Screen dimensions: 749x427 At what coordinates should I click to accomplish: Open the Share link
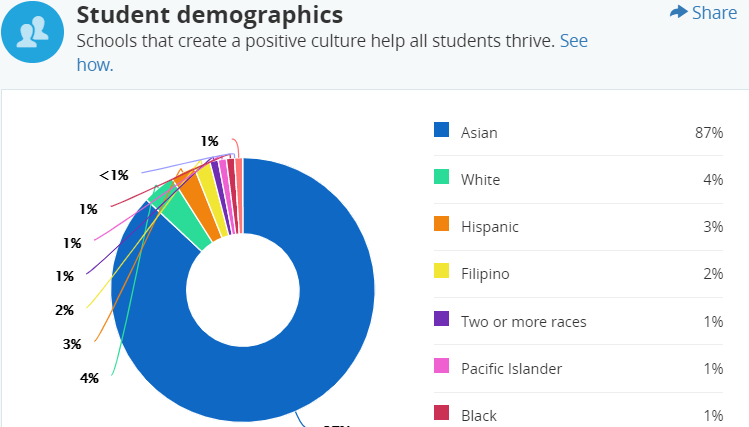[714, 12]
